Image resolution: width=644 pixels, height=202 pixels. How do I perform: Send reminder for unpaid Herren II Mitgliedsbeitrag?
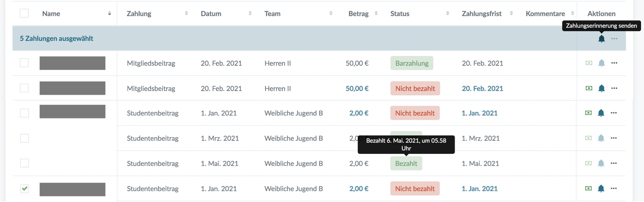click(601, 88)
